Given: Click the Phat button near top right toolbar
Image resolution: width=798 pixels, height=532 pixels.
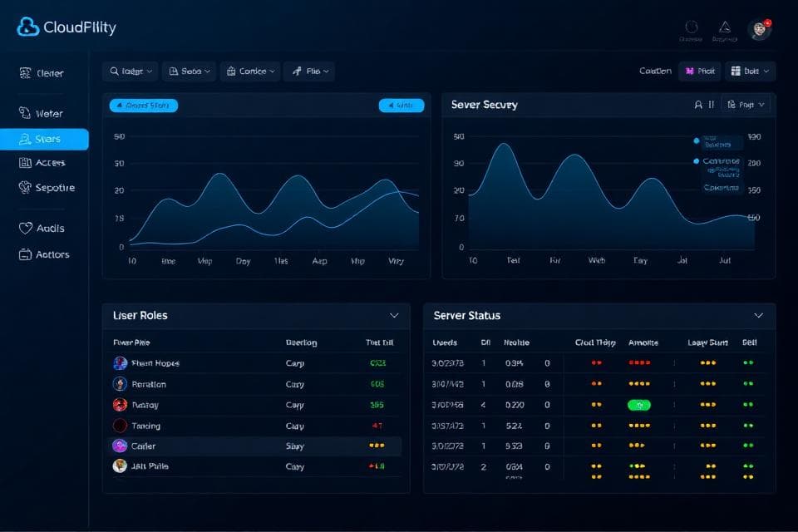Looking at the screenshot, I should point(699,71).
